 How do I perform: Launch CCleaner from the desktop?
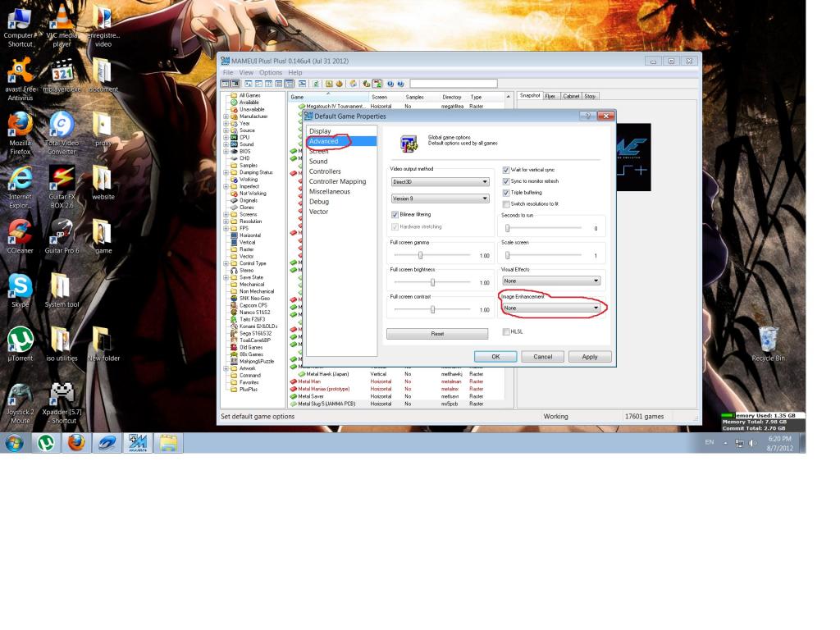(x=21, y=236)
